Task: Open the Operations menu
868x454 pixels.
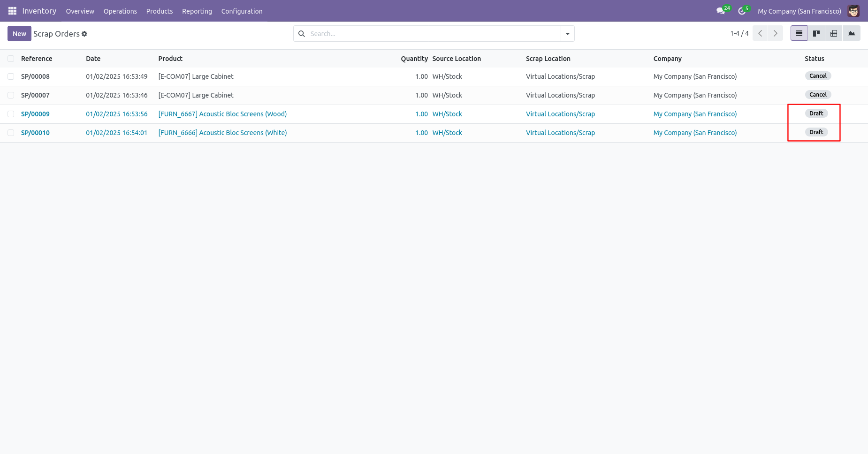Action: point(120,11)
